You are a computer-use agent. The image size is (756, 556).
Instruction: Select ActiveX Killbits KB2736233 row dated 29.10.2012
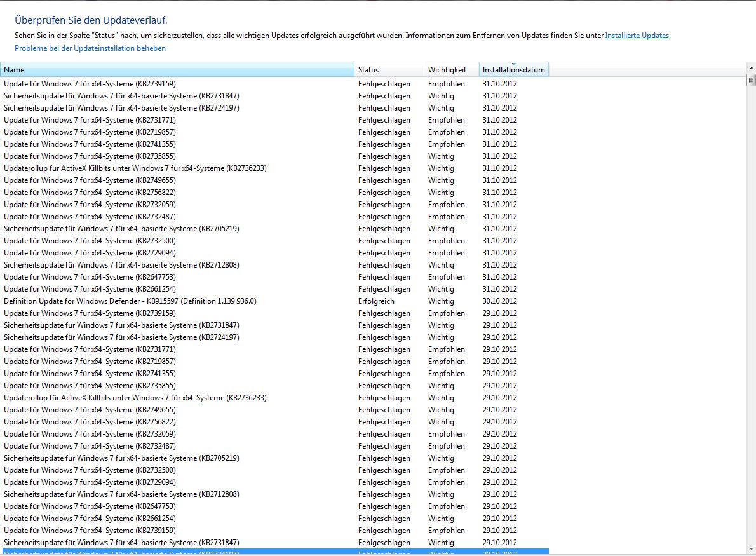(274, 398)
